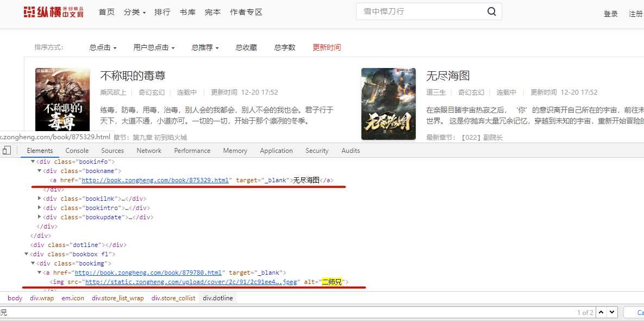
Task: Open the 首页 navigation link
Action: 107,12
